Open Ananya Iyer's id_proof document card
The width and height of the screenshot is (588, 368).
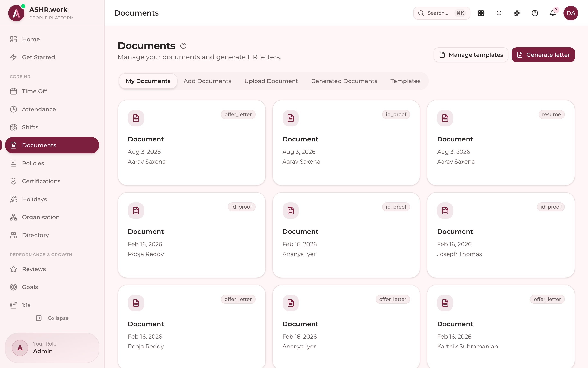pos(346,235)
